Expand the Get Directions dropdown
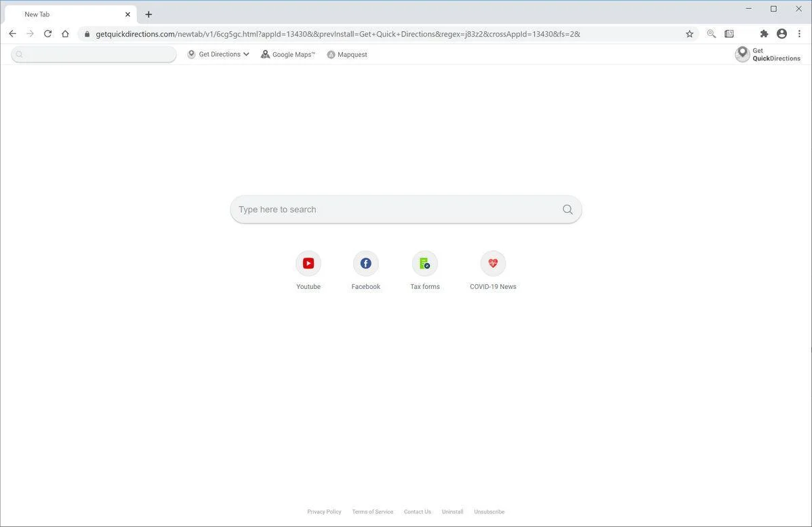 pos(218,54)
